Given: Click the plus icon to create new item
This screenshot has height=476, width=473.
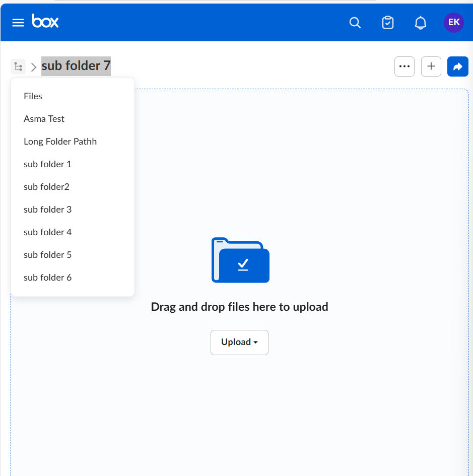Looking at the screenshot, I should click(x=431, y=66).
